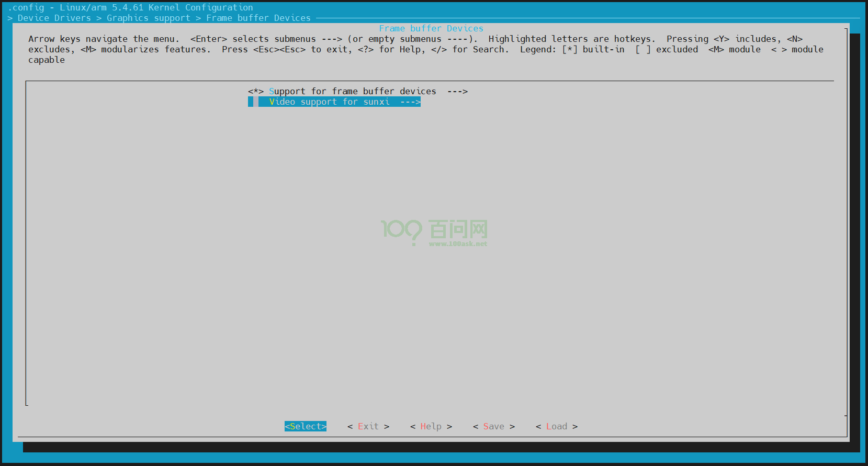
Task: Open Graphics support in the breadcrumb path
Action: (x=148, y=18)
